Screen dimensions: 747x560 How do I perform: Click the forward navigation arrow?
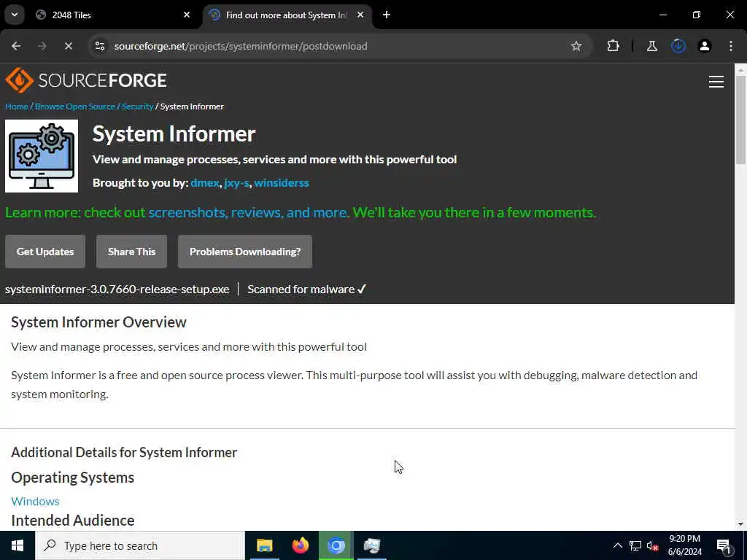[x=42, y=46]
